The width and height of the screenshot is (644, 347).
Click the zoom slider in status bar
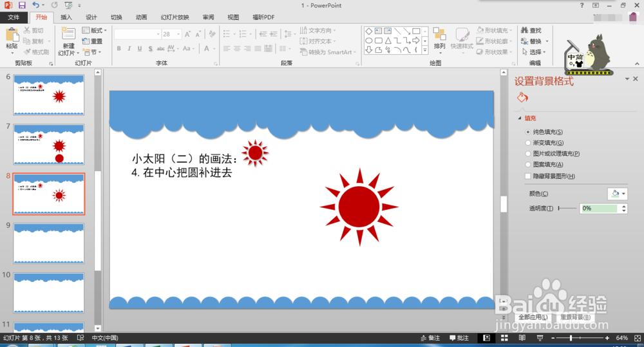[580, 338]
